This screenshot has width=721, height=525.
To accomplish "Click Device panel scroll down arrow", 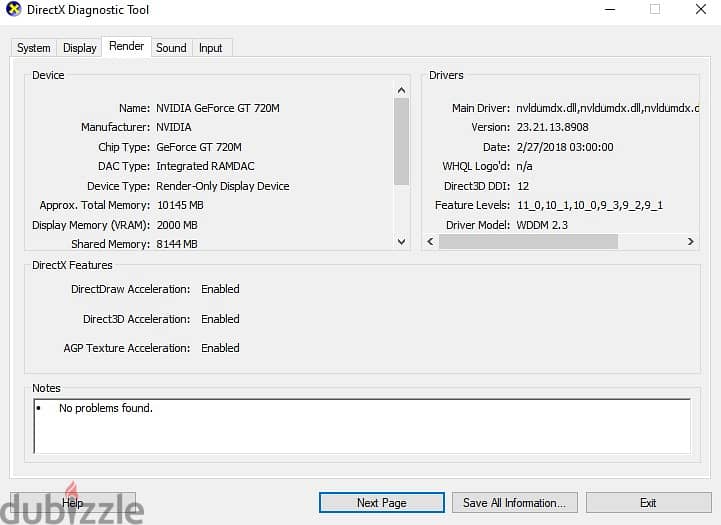I will tap(401, 241).
